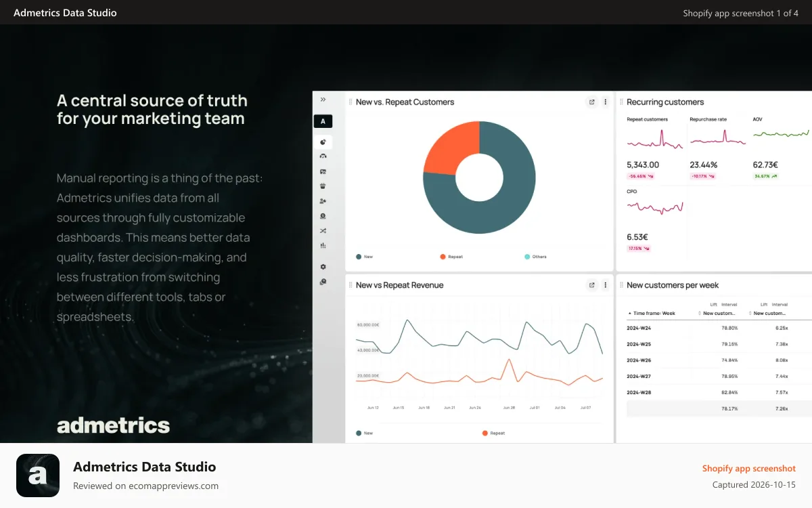
Task: Click the 78.80% cell
Action: tap(729, 328)
